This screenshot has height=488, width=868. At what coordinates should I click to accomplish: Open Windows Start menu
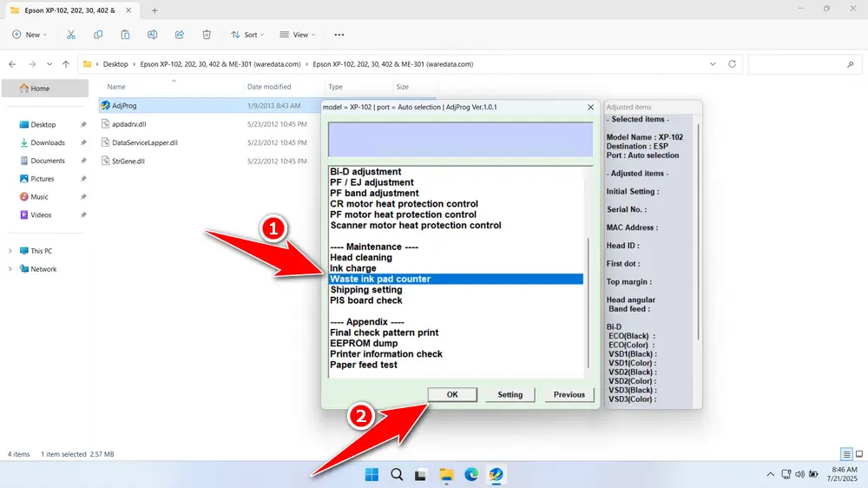[372, 474]
